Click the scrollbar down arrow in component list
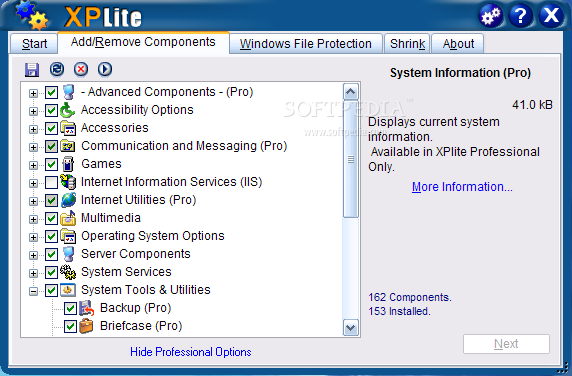Viewport: 572px width, 376px height. tap(351, 327)
